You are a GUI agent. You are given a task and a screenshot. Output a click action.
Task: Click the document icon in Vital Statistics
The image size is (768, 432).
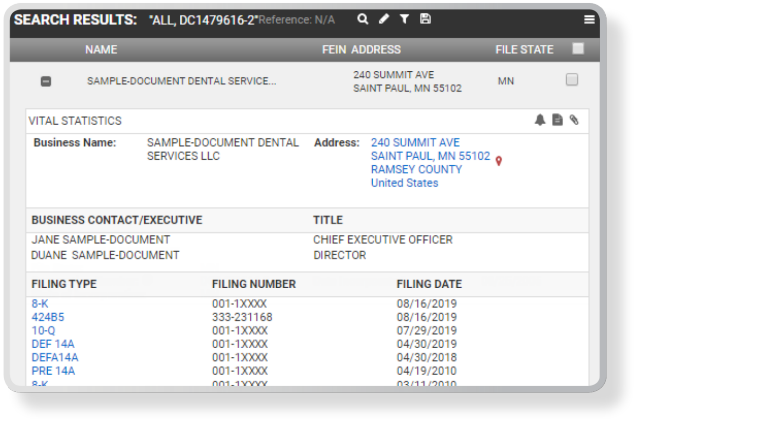coord(557,120)
